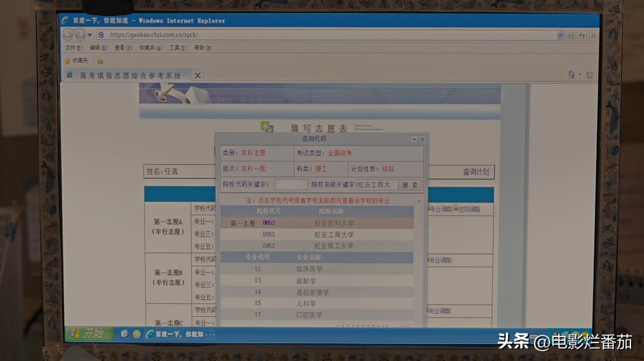
Task: Enable 专业调配 for 第一志愿B
Action: point(429,258)
